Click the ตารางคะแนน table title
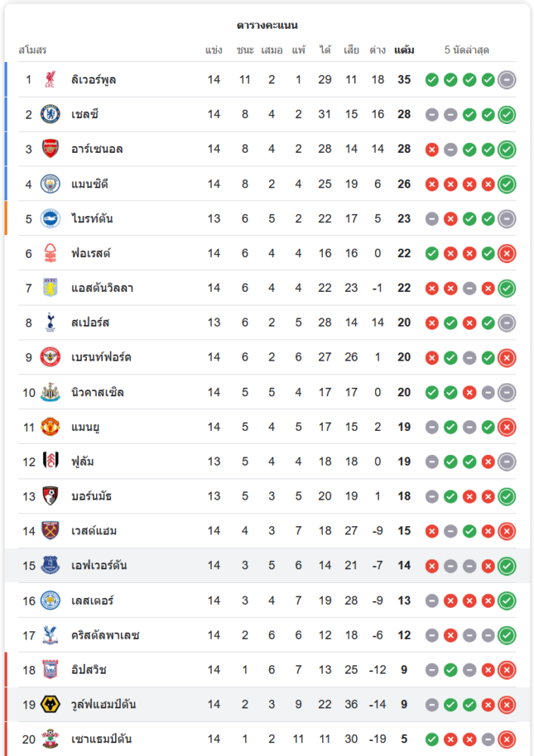Screen dimensions: 534x756 click(x=267, y=26)
